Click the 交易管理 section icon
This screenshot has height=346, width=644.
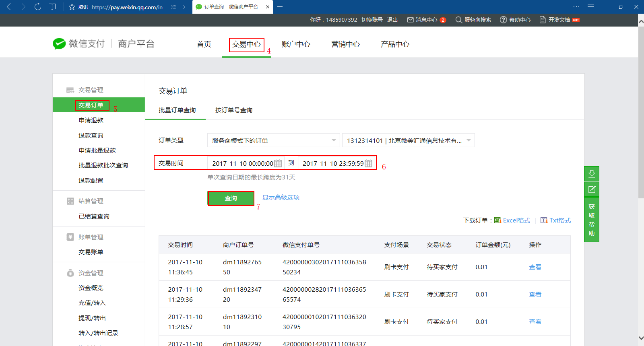click(x=70, y=90)
